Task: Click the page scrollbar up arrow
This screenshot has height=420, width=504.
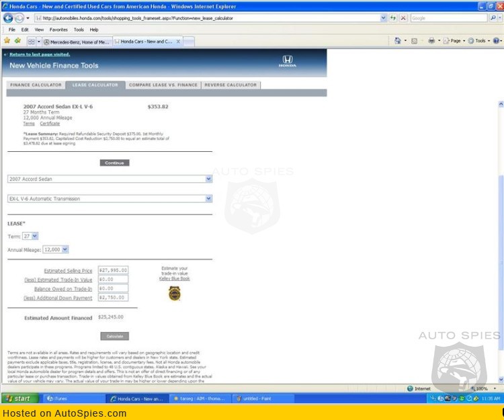Action: tap(501, 104)
